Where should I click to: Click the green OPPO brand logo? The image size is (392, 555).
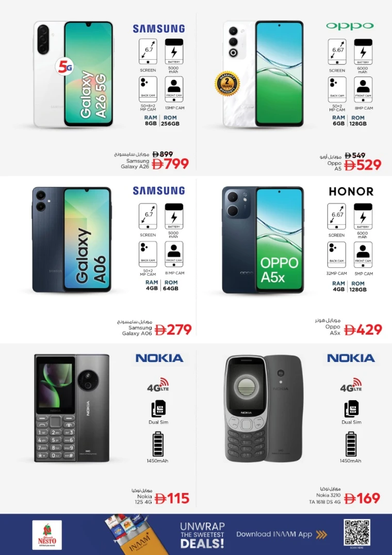[350, 26]
